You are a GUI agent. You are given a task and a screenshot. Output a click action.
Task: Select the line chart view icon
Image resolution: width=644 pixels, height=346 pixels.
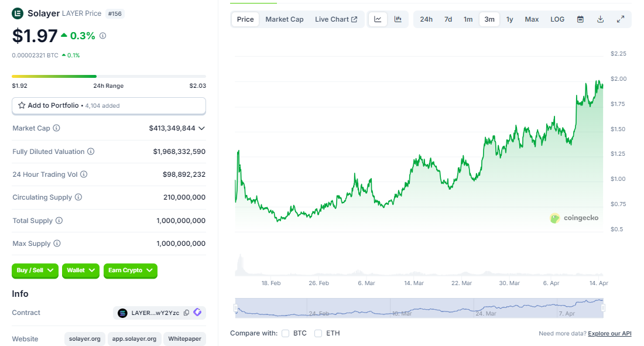(378, 19)
